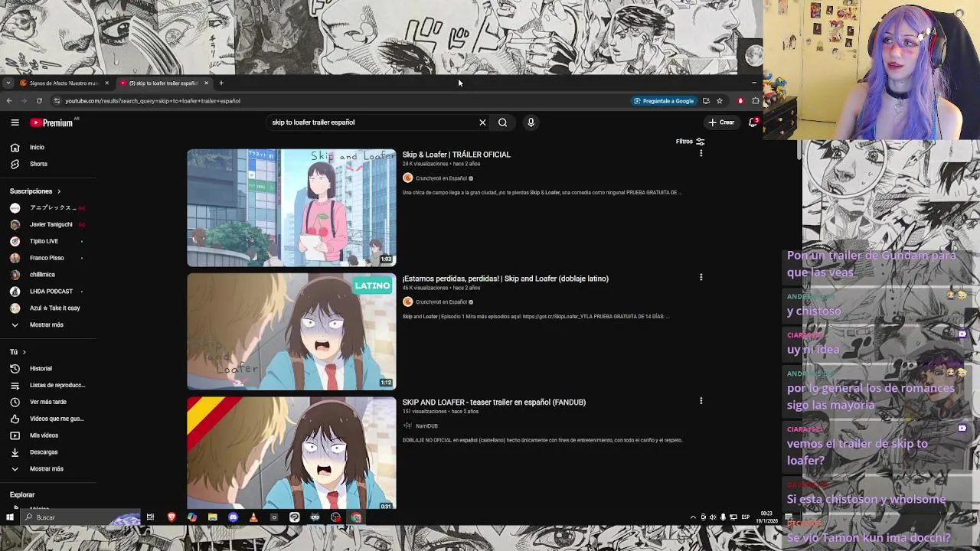Open more options for teaser trailer FANDUB video
980x551 pixels.
pos(701,400)
